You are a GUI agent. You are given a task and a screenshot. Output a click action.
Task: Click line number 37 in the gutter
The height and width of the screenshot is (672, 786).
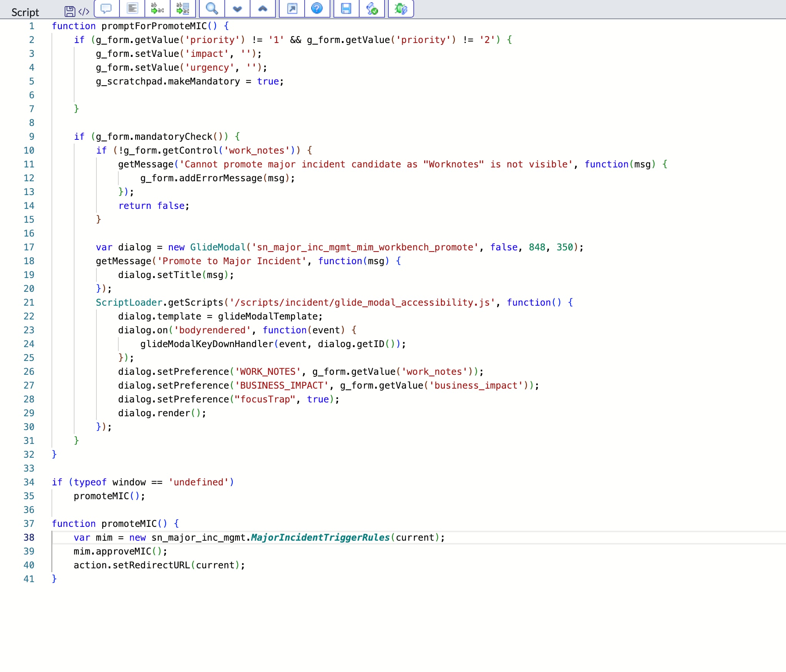(29, 523)
